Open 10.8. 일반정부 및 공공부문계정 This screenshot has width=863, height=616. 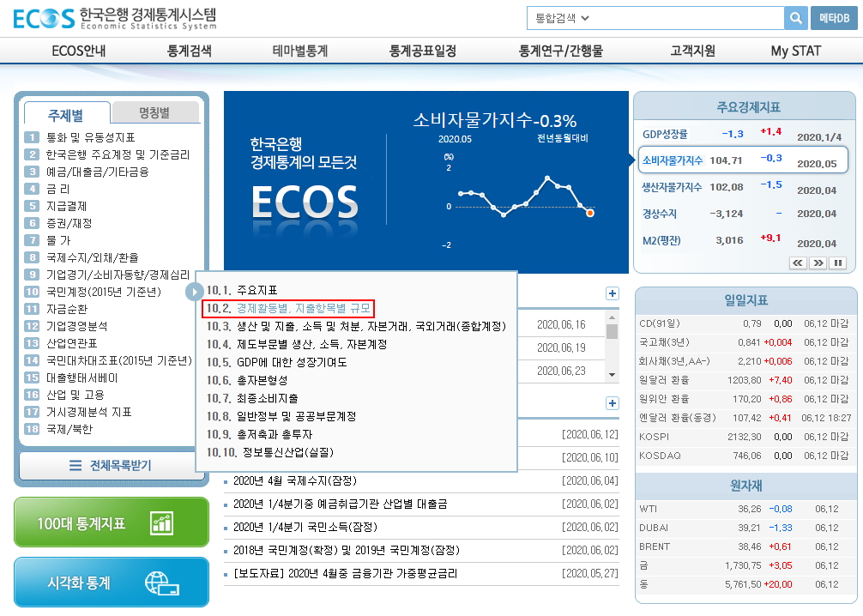[x=281, y=416]
